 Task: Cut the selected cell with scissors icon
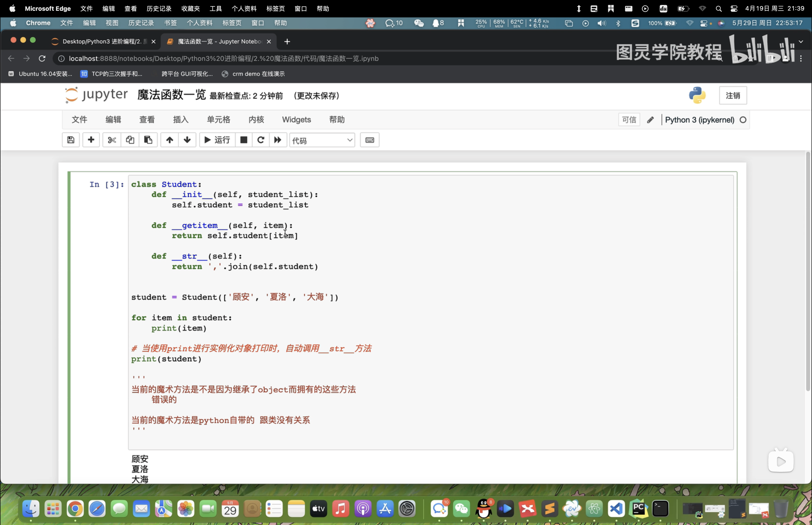tap(112, 140)
